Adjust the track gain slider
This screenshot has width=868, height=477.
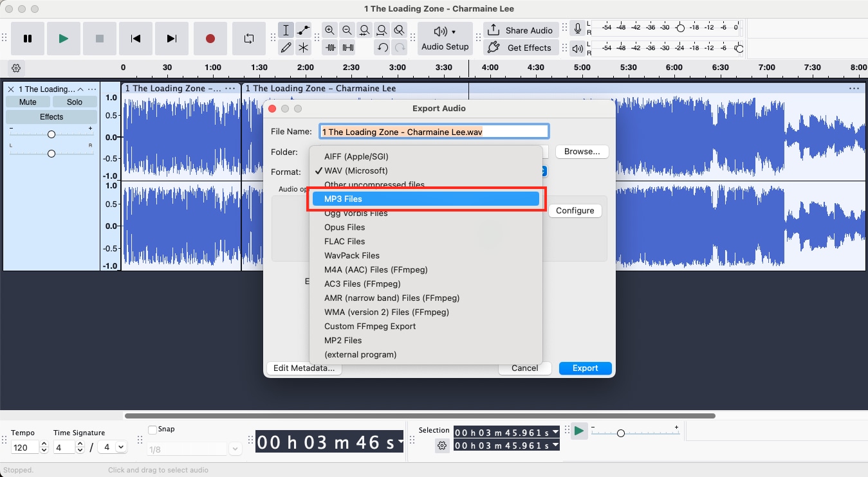coord(51,134)
